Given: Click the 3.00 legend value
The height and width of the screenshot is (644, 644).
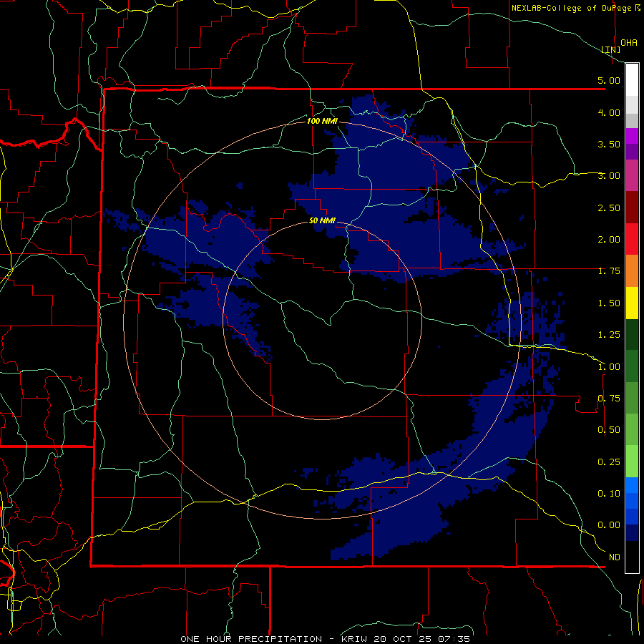Looking at the screenshot, I should [609, 176].
